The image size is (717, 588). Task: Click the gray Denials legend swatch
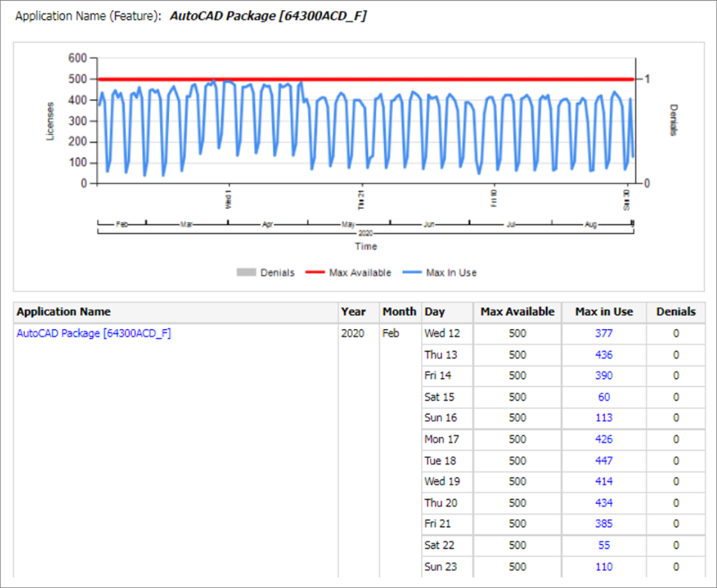(246, 272)
